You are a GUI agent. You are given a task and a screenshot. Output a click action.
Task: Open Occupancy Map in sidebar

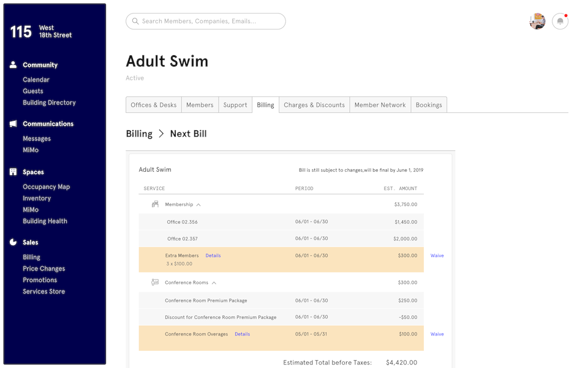point(46,186)
